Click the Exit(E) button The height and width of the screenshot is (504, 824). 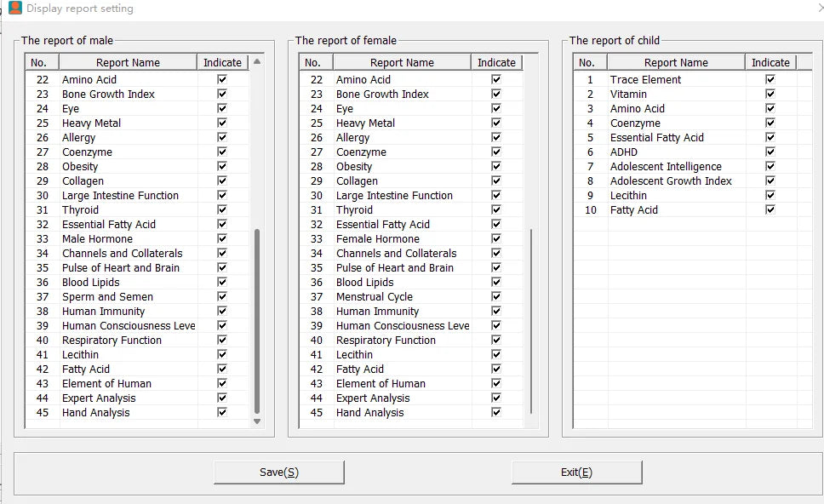click(576, 472)
